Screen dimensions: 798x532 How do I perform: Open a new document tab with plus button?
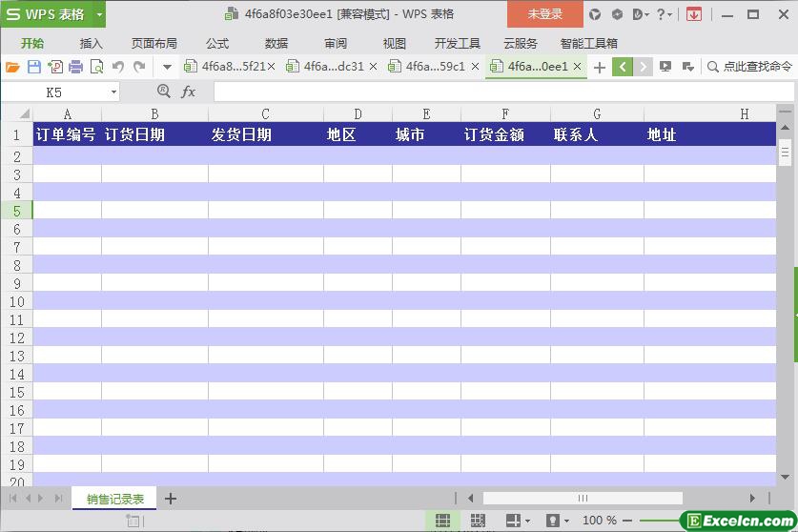click(x=599, y=67)
